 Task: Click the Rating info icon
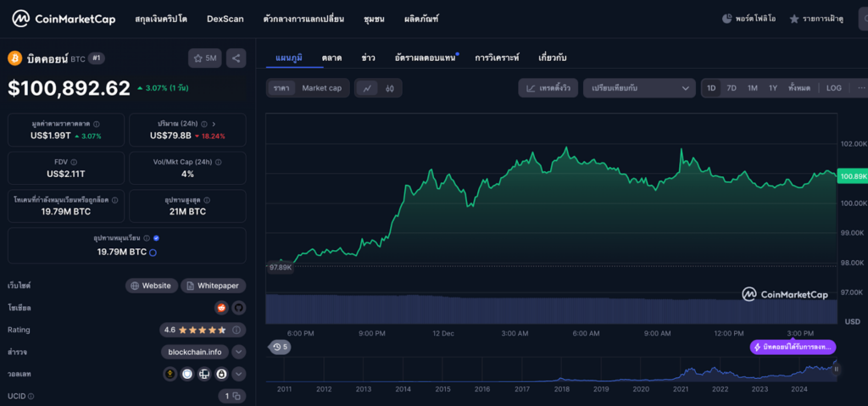pyautogui.click(x=237, y=330)
